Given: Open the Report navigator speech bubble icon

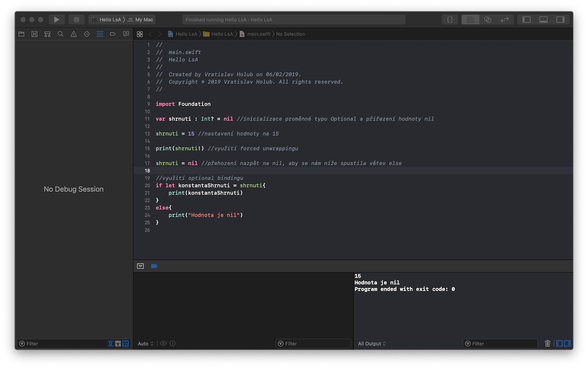Looking at the screenshot, I should click(x=126, y=34).
